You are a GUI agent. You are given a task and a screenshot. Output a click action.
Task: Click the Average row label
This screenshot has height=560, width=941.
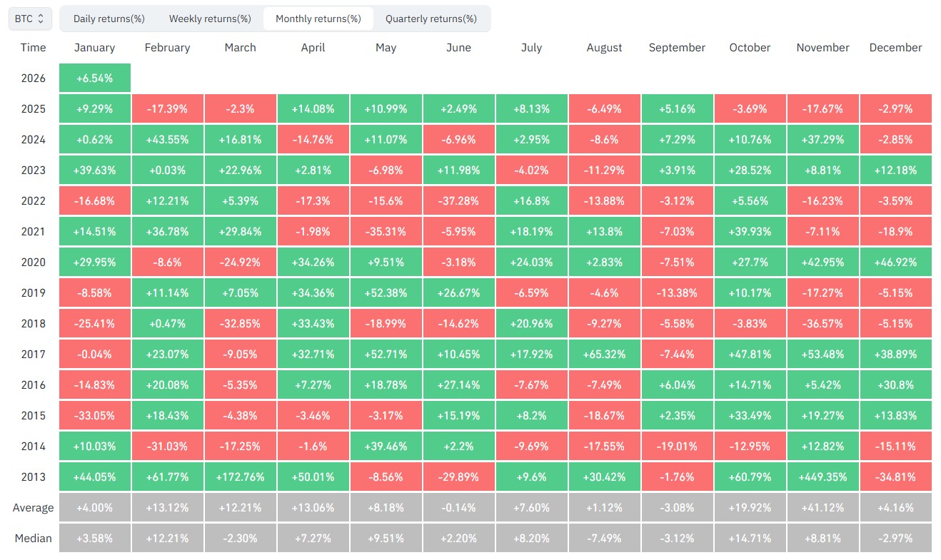33,508
